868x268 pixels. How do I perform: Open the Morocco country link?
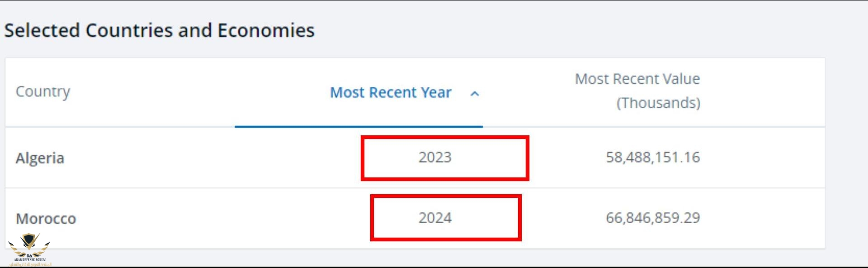tap(46, 219)
